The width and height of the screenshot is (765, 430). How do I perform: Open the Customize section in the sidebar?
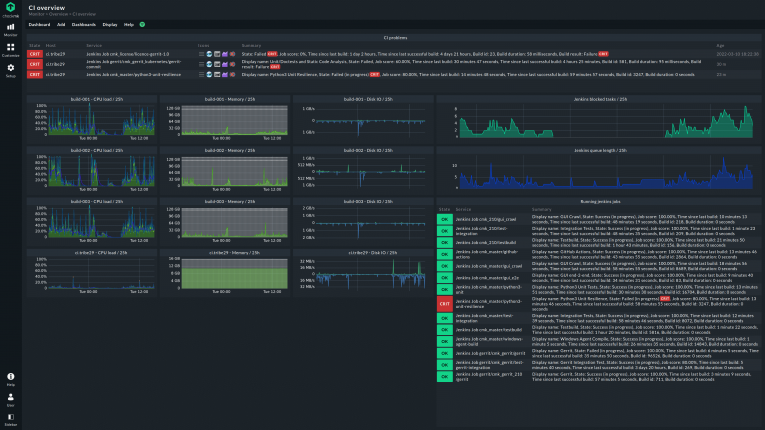[x=11, y=50]
